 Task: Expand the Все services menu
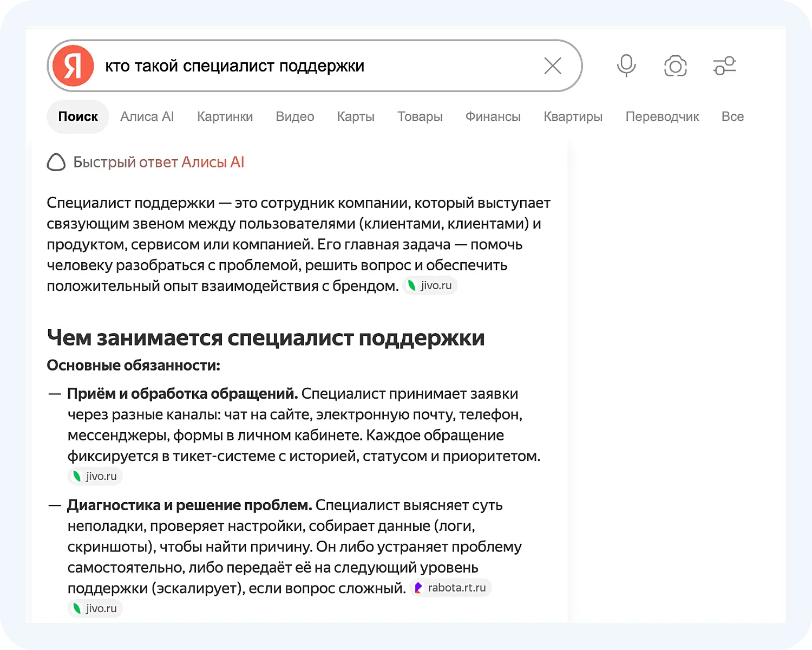coord(732,116)
